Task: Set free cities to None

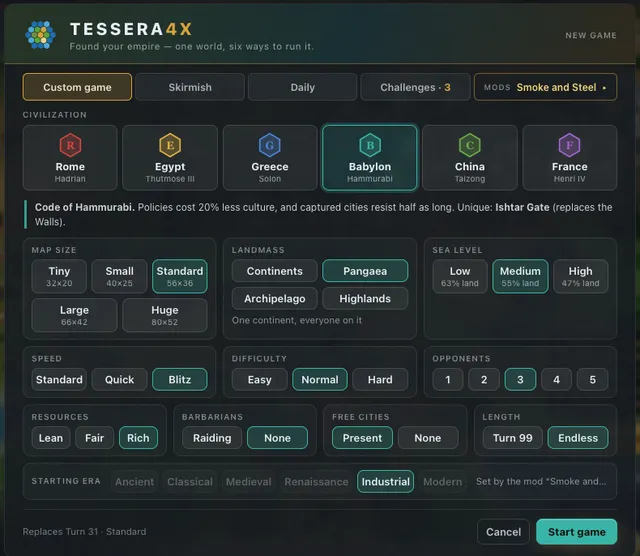Action: [428, 438]
